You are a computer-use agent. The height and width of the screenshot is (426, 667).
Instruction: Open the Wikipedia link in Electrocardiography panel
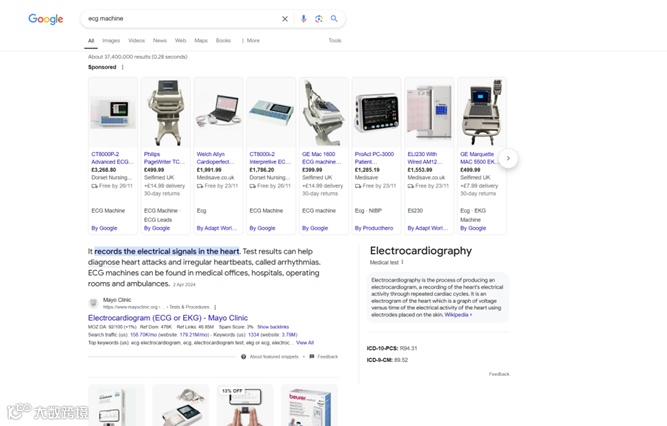point(458,315)
